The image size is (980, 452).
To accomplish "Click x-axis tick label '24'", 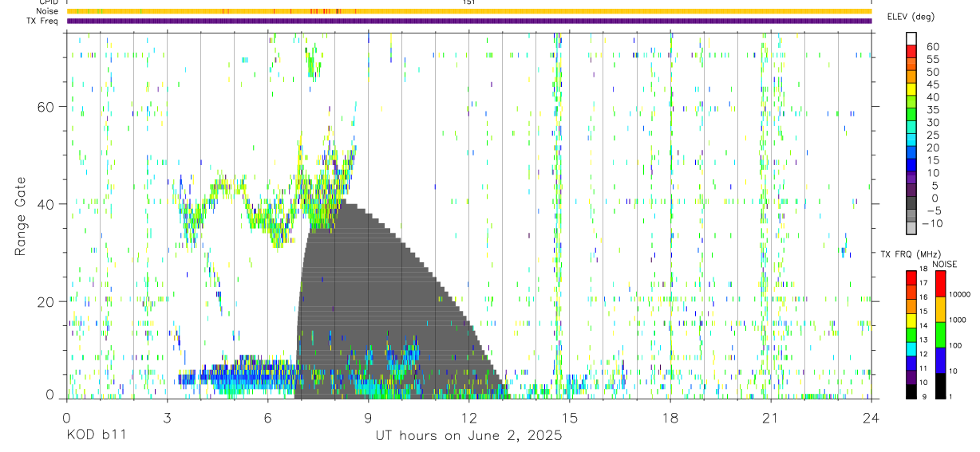I will (x=871, y=417).
